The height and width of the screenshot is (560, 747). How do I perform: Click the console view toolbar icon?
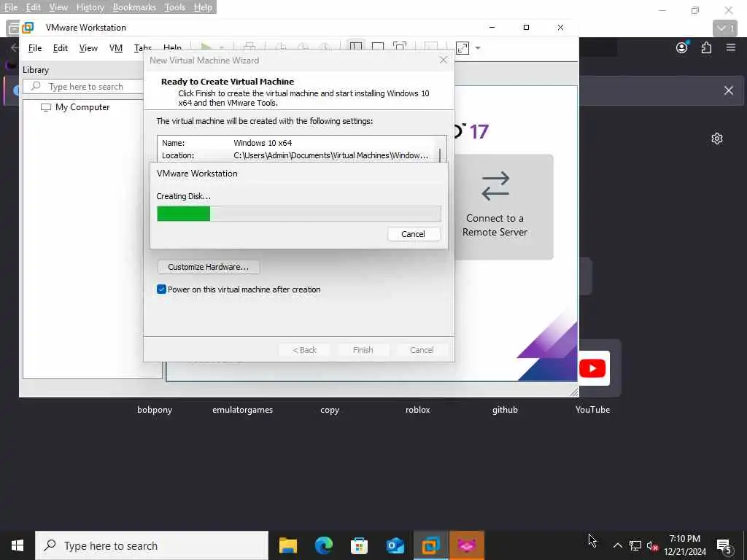(430, 47)
